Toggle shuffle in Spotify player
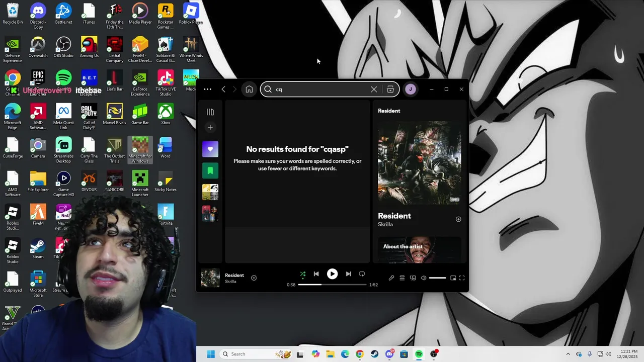The width and height of the screenshot is (644, 362). 303,274
